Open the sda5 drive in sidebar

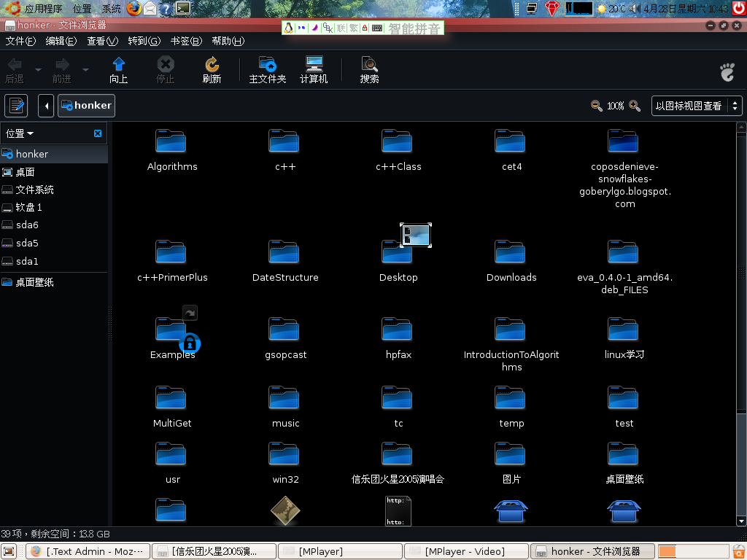(x=54, y=243)
